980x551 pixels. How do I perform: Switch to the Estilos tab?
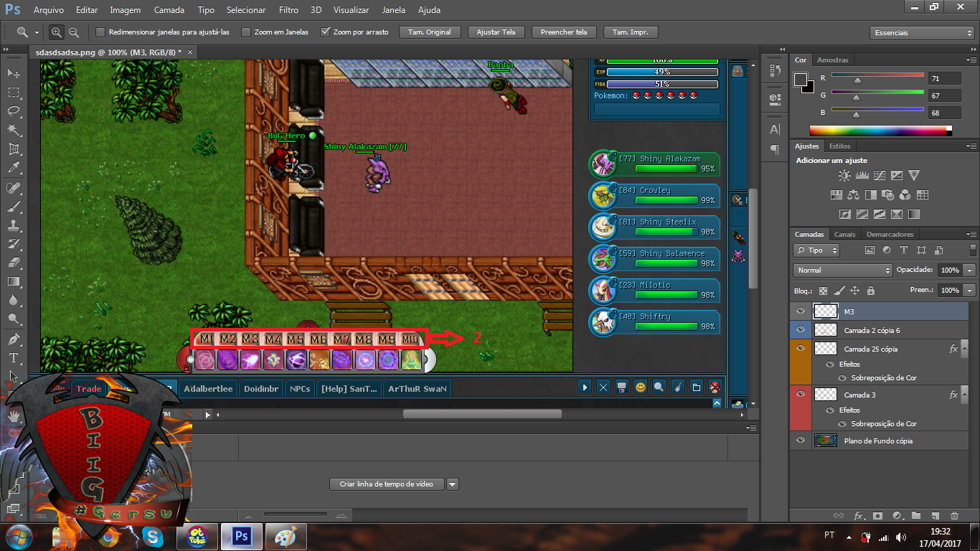pyautogui.click(x=839, y=146)
